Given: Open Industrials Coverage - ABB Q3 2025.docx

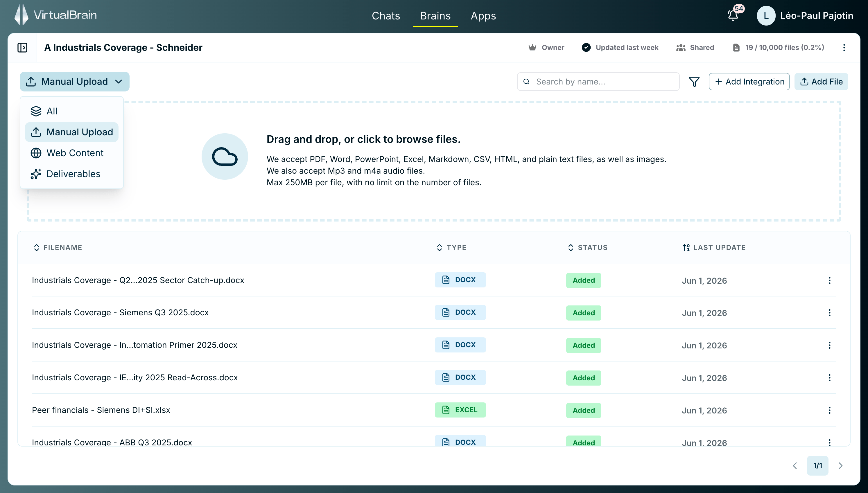Looking at the screenshot, I should [x=112, y=442].
